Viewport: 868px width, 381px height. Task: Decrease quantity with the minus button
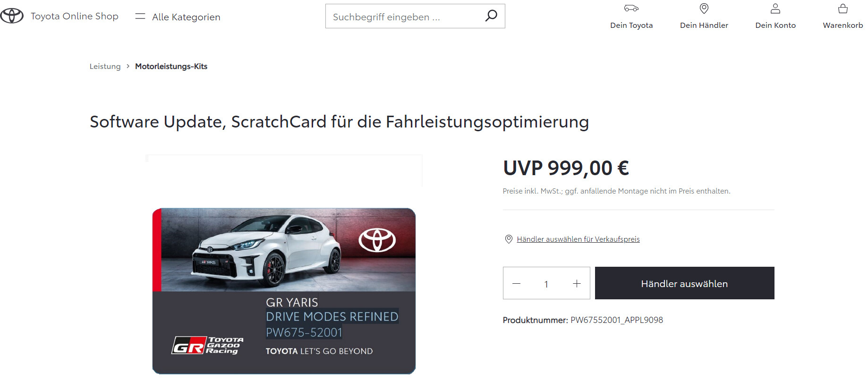click(516, 284)
